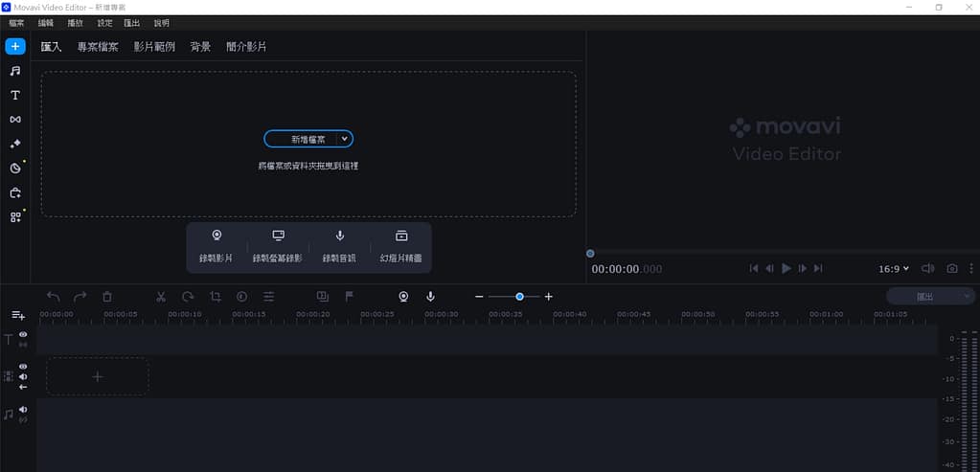Switch to the 專案檔案 tab

point(98,47)
